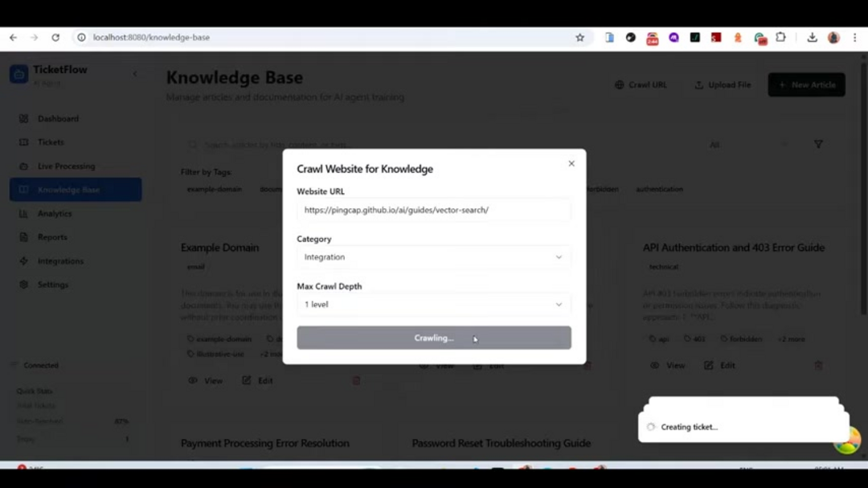View the API Authentication article

[668, 366]
